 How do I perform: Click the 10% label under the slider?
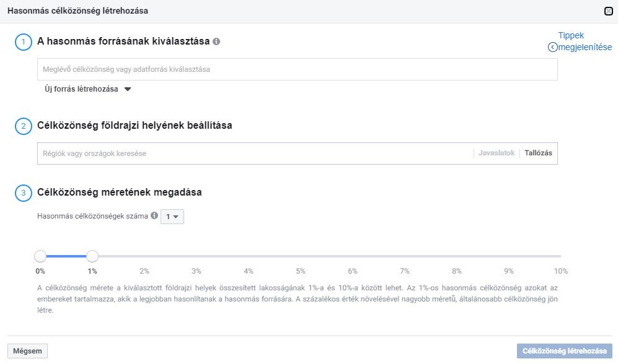[x=560, y=271]
